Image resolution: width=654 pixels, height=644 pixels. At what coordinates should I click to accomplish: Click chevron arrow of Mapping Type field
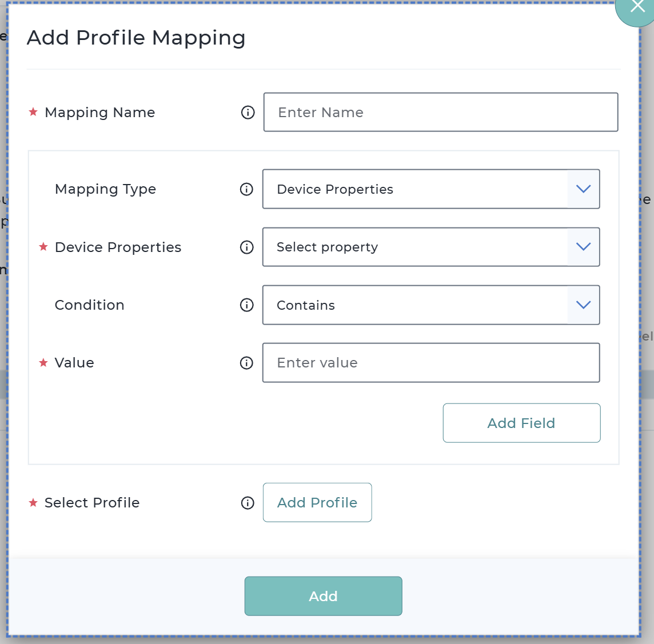tap(583, 189)
